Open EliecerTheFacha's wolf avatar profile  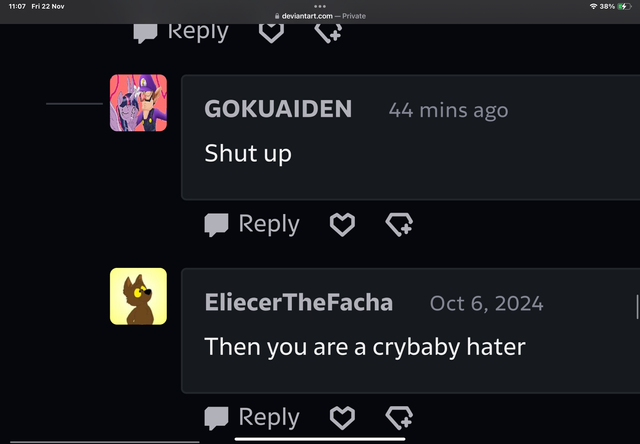tap(138, 296)
